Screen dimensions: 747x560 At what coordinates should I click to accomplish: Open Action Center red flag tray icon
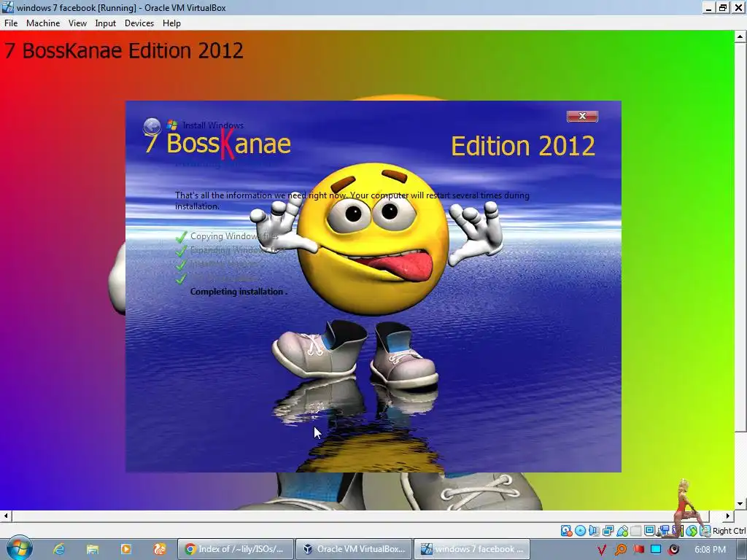638,549
